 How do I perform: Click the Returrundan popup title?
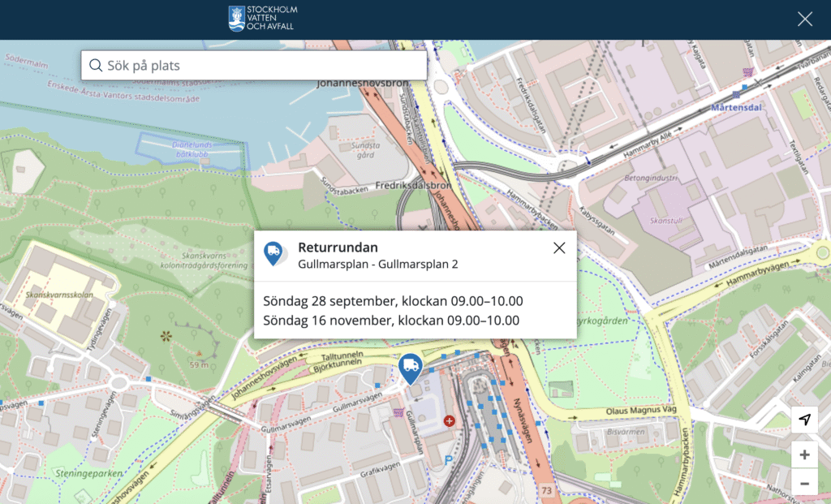point(338,248)
